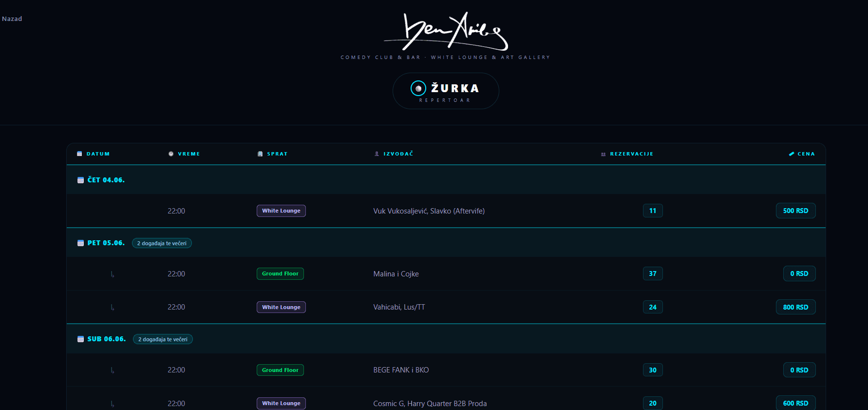Click reservations count 37
The width and height of the screenshot is (868, 410).
point(653,273)
